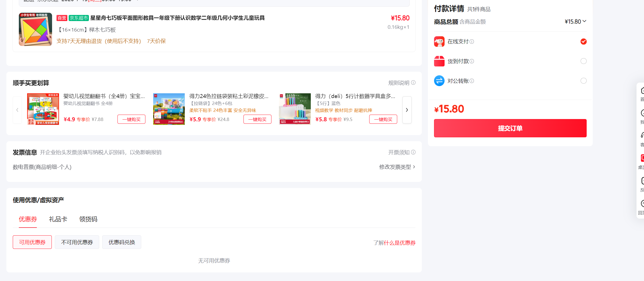Open the 得力（deli）5行计数器 title link
The height and width of the screenshot is (281, 644).
[x=355, y=96]
